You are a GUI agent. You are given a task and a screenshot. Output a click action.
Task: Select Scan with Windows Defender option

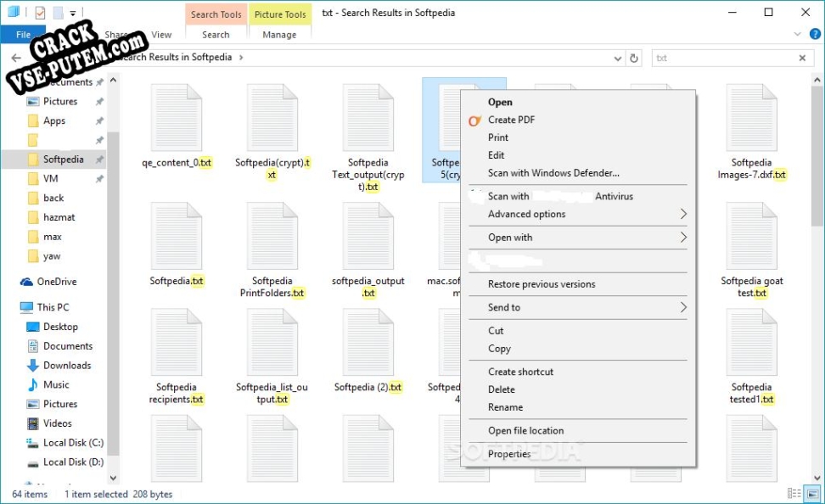point(553,173)
